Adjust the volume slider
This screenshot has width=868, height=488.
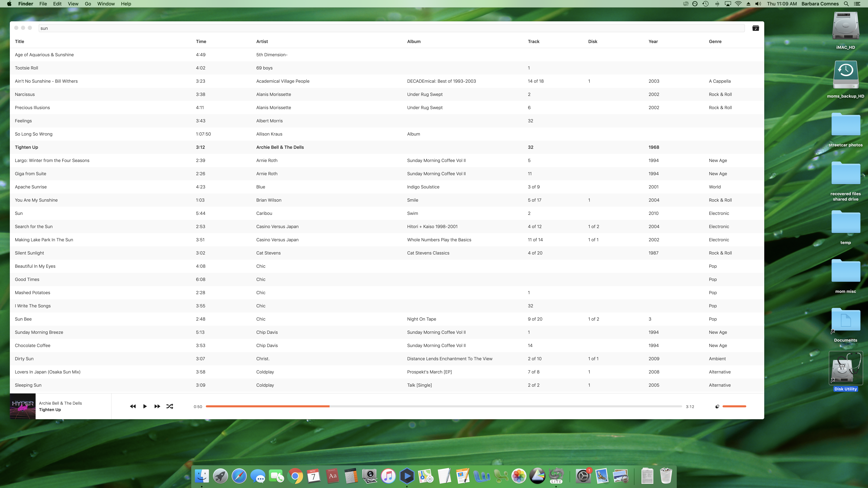[x=735, y=406]
